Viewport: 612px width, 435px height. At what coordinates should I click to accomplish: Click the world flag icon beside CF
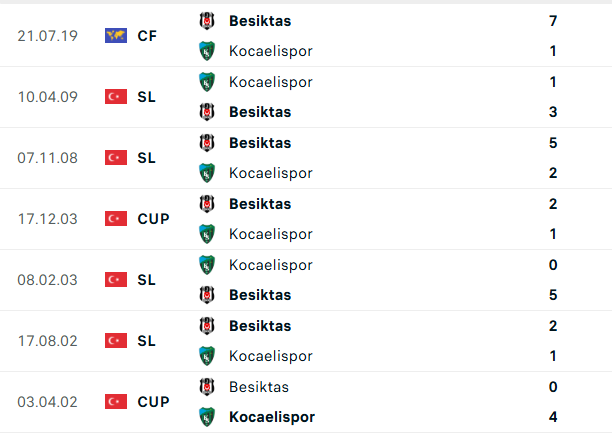[116, 36]
